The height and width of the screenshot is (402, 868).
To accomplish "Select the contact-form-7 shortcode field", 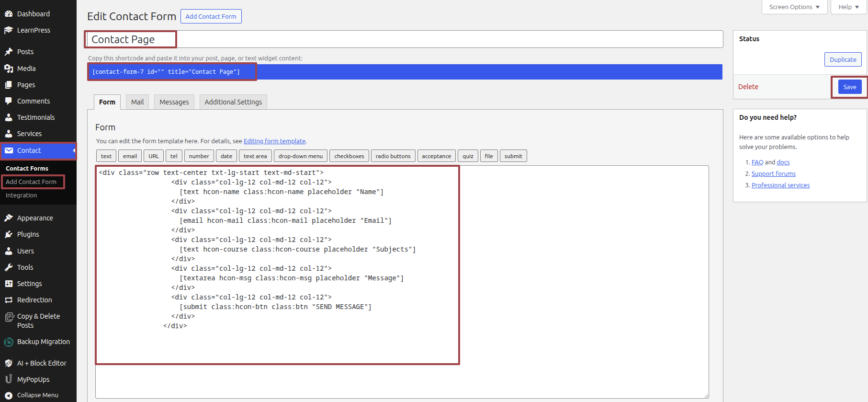I will pos(405,72).
